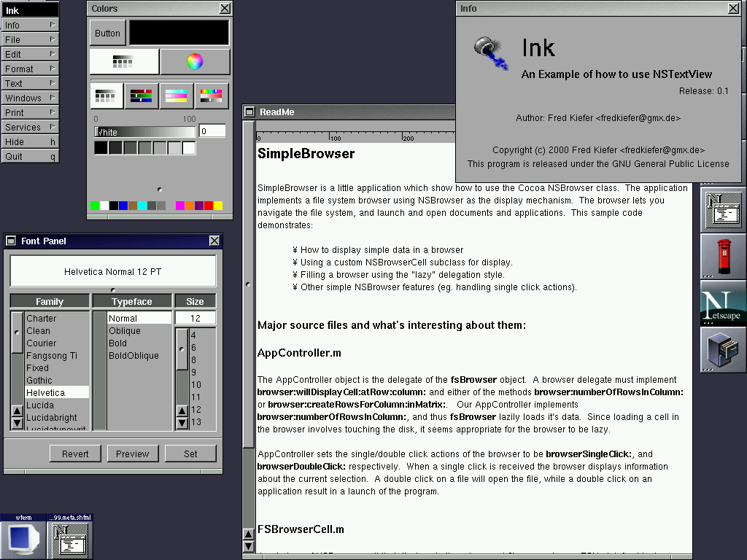Open the file cabinet dock icon
Viewport: 747px width, 560px height.
point(723,351)
